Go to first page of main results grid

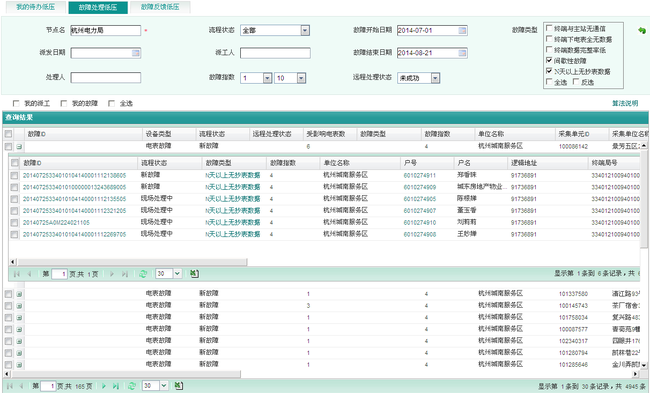(x=10, y=386)
